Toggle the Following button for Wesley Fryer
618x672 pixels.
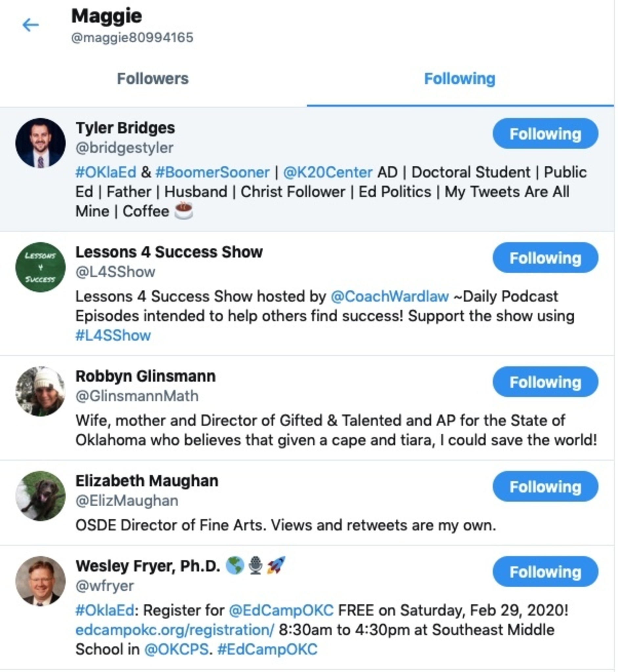pyautogui.click(x=545, y=572)
